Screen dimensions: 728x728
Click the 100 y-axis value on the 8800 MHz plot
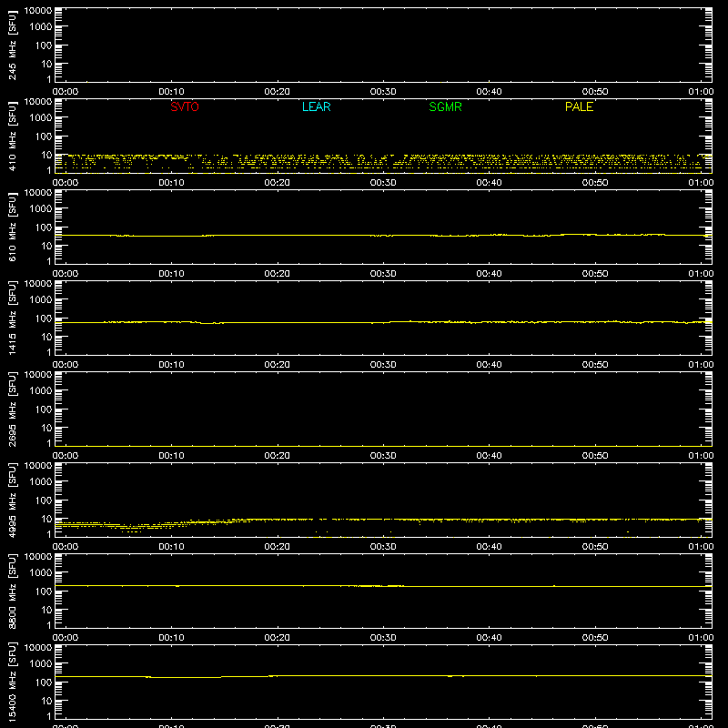pos(44,591)
